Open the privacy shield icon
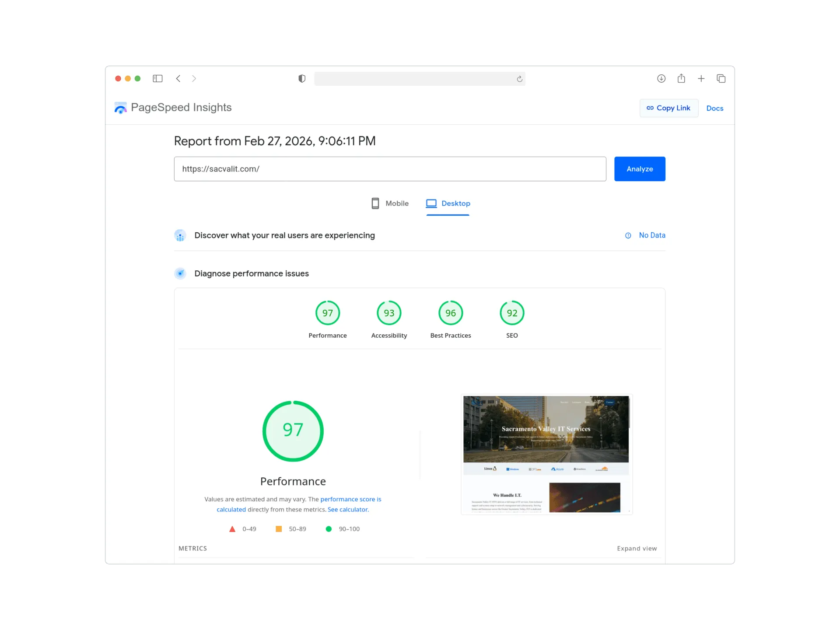This screenshot has width=840, height=630. click(302, 79)
